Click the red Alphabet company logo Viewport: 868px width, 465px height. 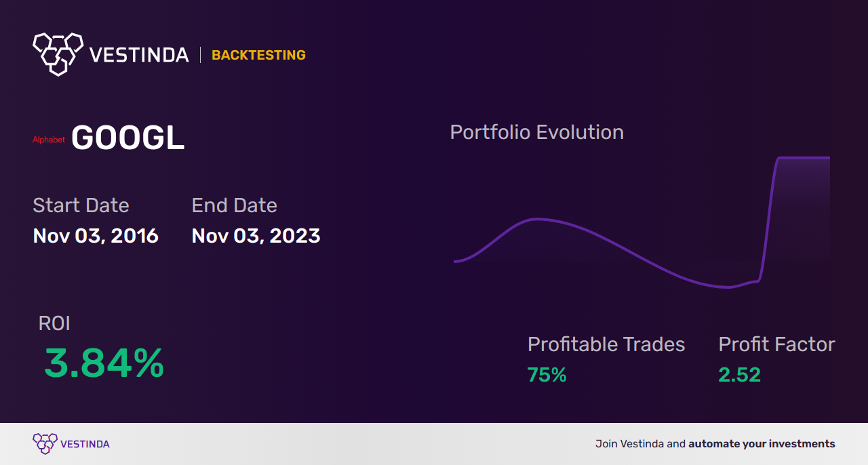click(x=49, y=140)
